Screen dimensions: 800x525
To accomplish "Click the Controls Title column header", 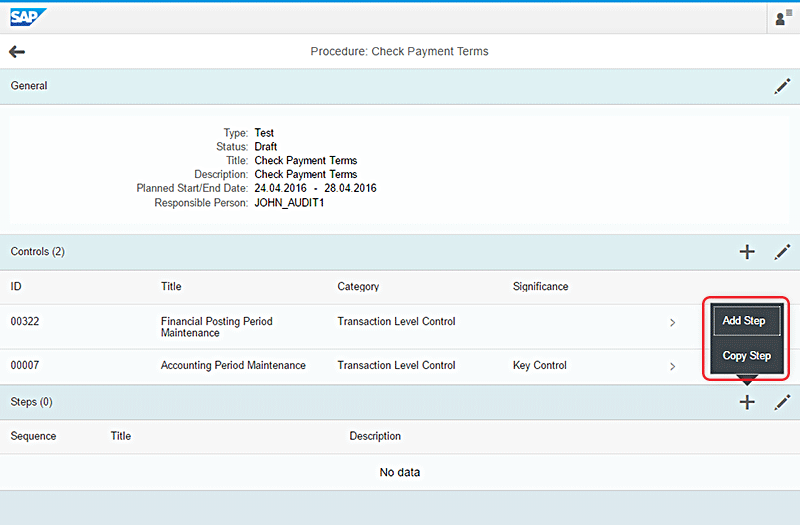I will 171,287.
